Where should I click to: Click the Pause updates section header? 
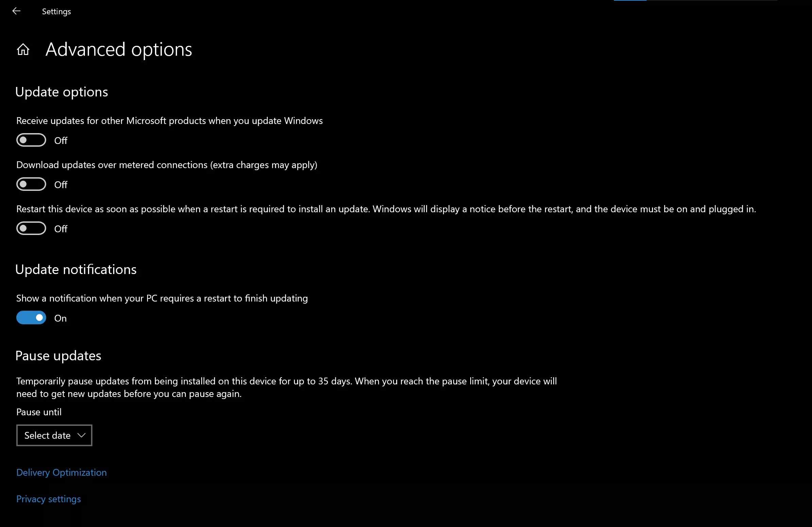[58, 356]
